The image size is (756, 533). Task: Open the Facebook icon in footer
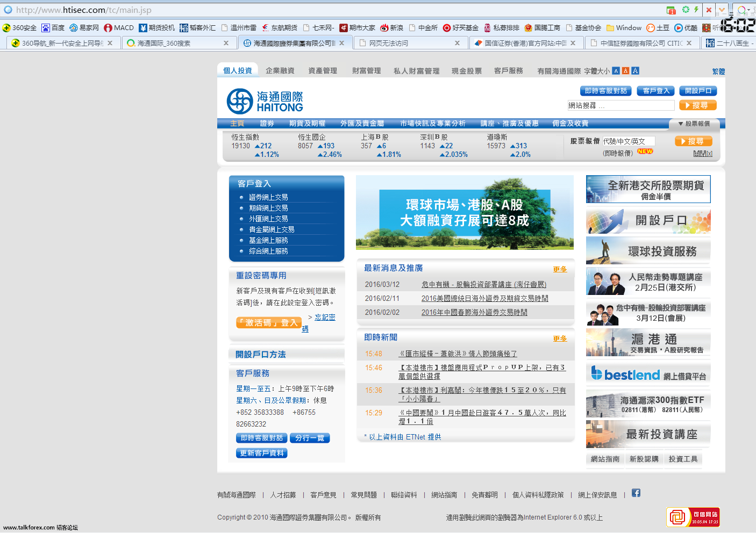(636, 493)
